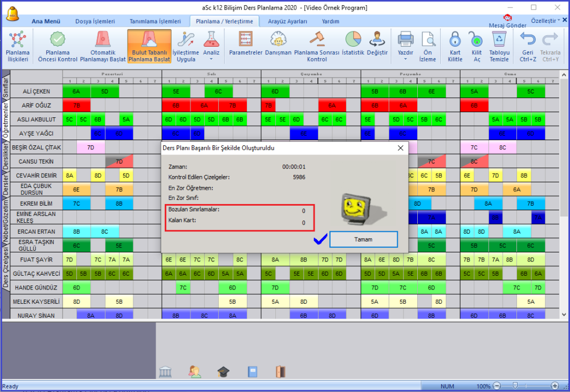Open Planlama İlişkileri tool
The width and height of the screenshot is (570, 392).
(x=18, y=46)
